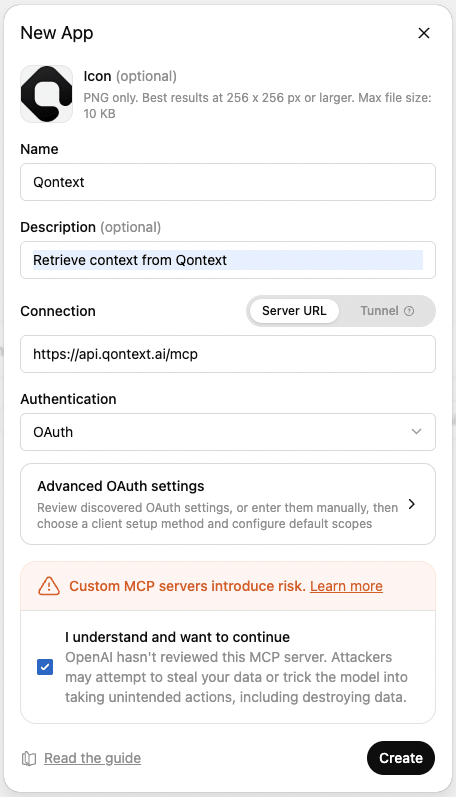
Task: Click the Create button
Action: (401, 758)
